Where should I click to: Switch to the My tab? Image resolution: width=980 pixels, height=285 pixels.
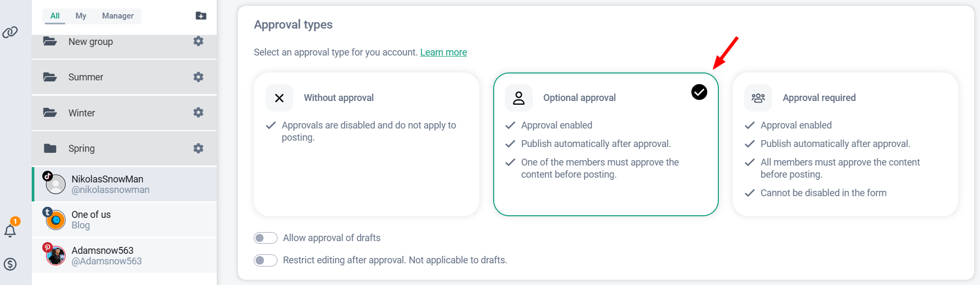pos(81,16)
